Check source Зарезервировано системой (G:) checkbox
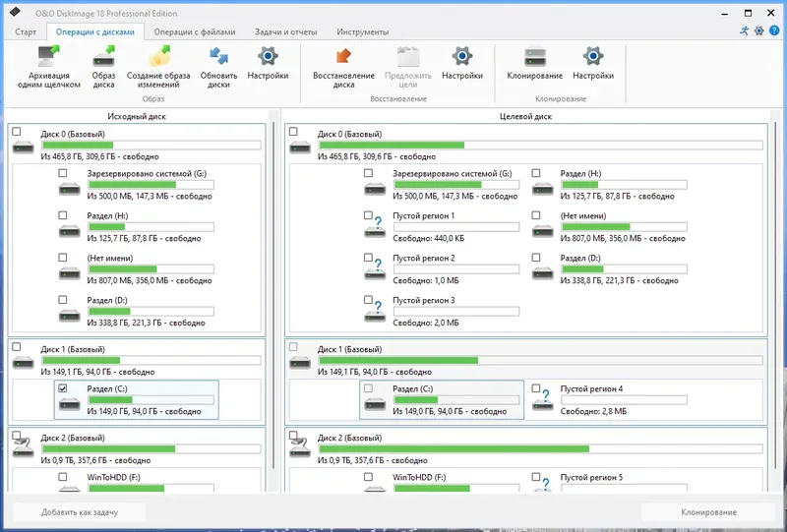The image size is (787, 532). click(63, 173)
